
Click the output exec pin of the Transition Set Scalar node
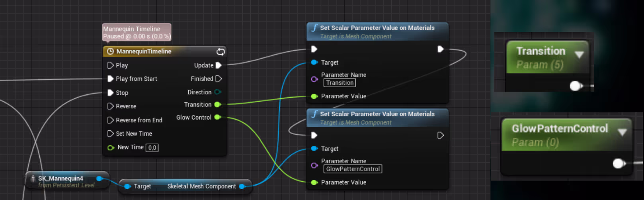coord(441,49)
